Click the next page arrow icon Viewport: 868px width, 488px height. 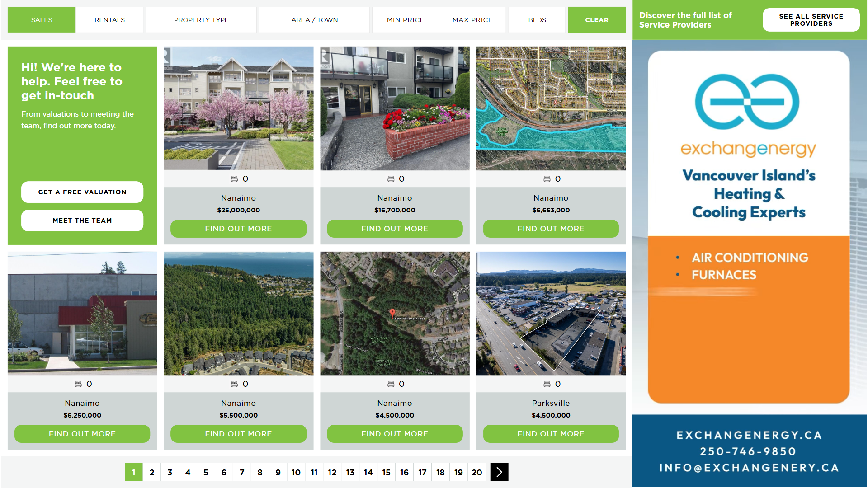499,472
